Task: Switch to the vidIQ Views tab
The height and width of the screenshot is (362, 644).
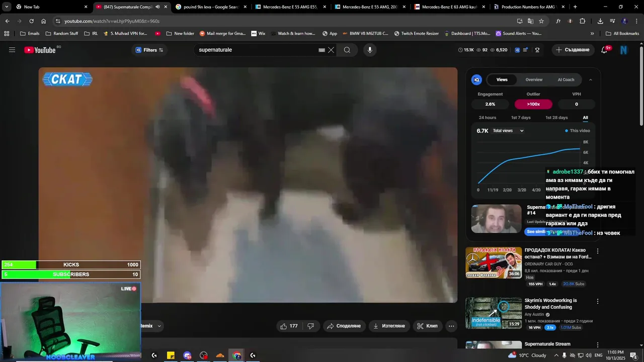Action: pyautogui.click(x=502, y=80)
